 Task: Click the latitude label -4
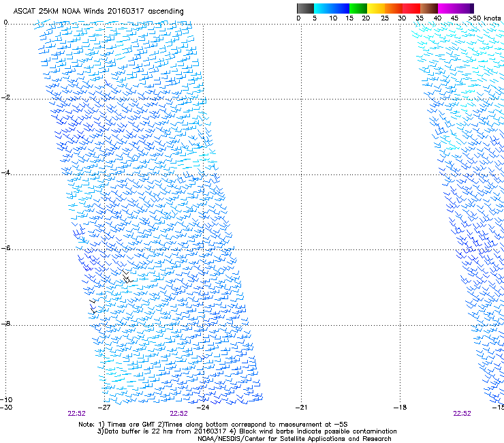tap(5, 172)
